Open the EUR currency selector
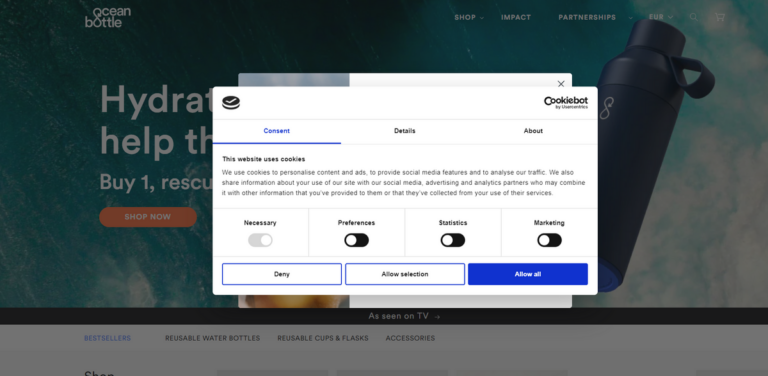768x376 pixels. [661, 17]
